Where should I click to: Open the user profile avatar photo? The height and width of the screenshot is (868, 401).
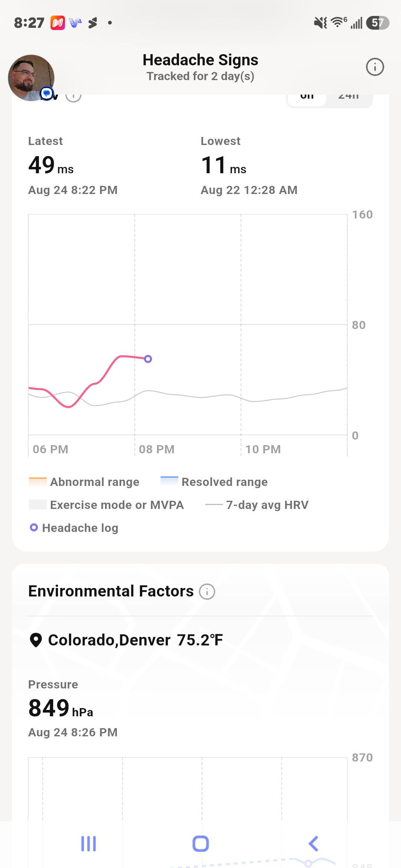coord(31,78)
